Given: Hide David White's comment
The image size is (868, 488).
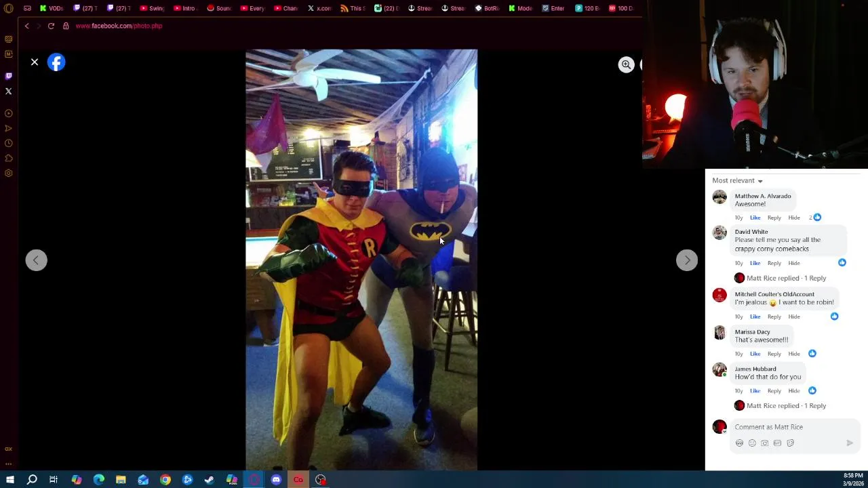Looking at the screenshot, I should (x=794, y=263).
